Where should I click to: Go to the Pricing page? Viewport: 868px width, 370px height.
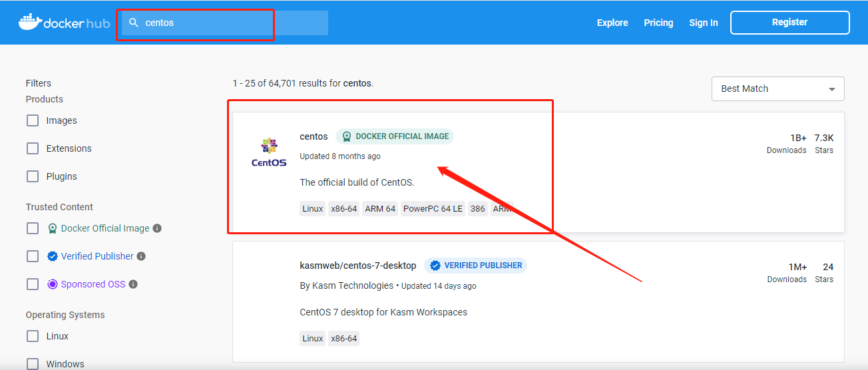pos(658,23)
